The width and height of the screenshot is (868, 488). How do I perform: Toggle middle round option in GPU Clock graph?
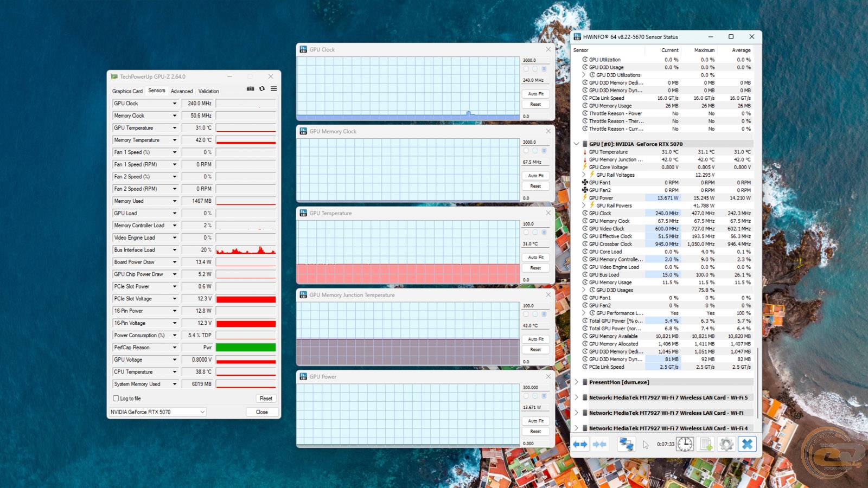pyautogui.click(x=535, y=69)
